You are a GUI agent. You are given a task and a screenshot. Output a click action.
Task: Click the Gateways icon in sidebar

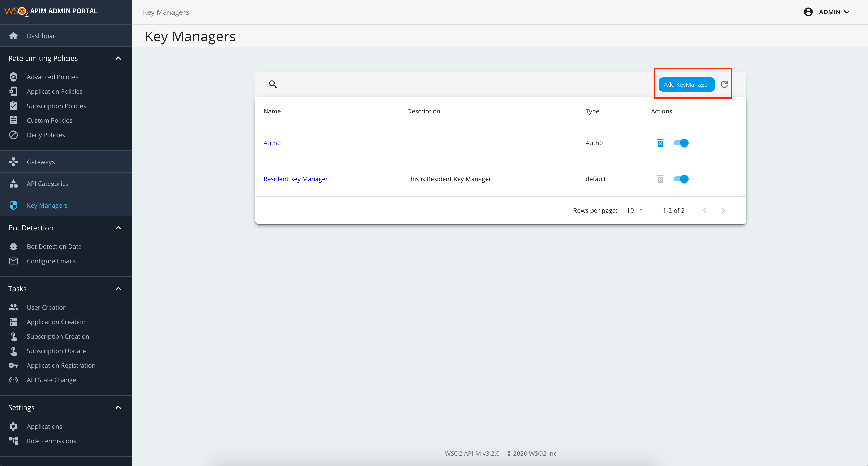13,162
